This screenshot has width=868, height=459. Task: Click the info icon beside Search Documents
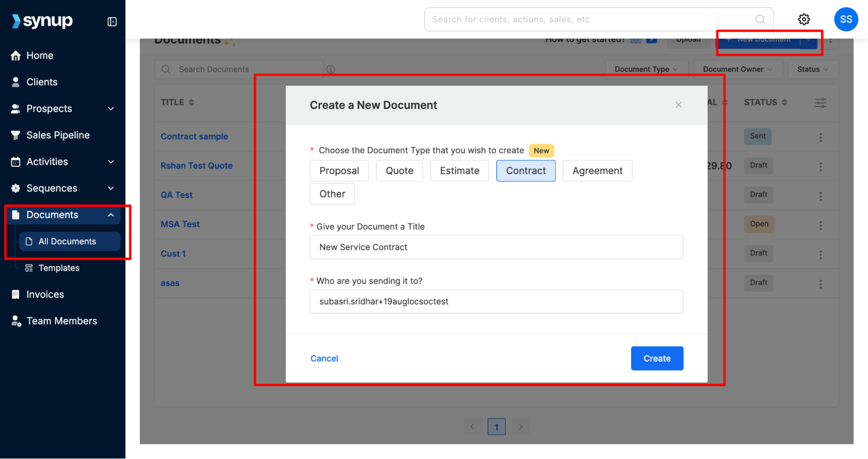tap(330, 69)
